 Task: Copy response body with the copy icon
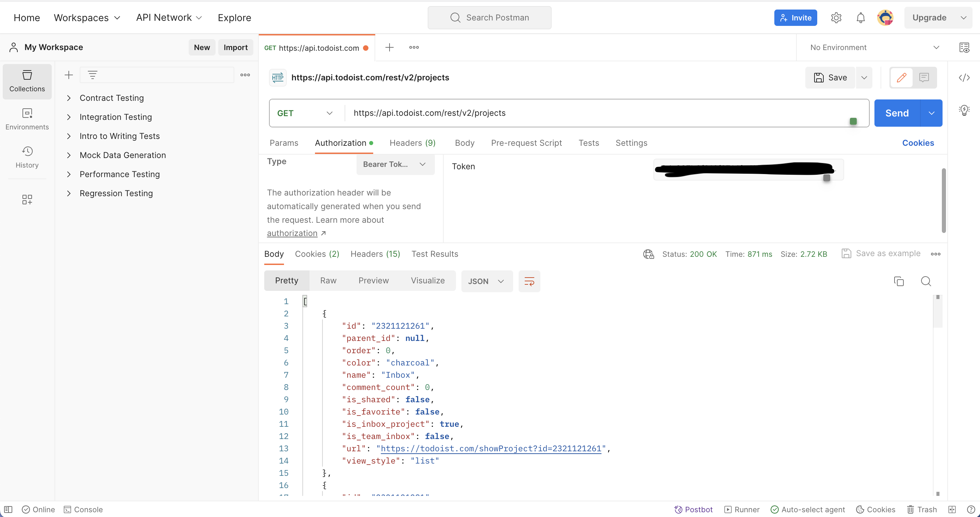[899, 281]
